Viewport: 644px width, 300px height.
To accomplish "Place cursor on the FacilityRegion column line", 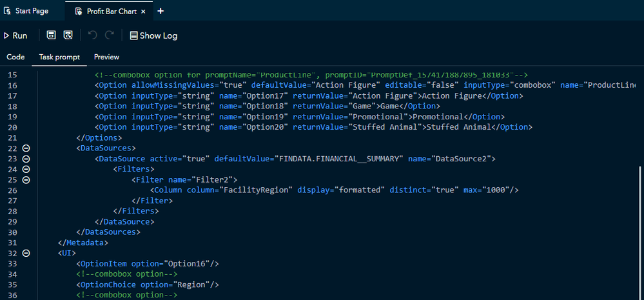I will click(x=335, y=190).
